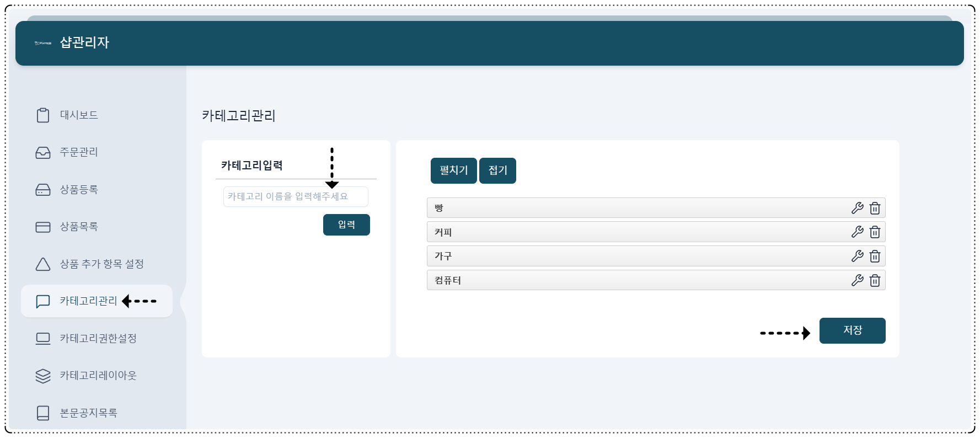Image resolution: width=980 pixels, height=438 pixels.
Task: Click the logo icon in header
Action: coord(43,42)
